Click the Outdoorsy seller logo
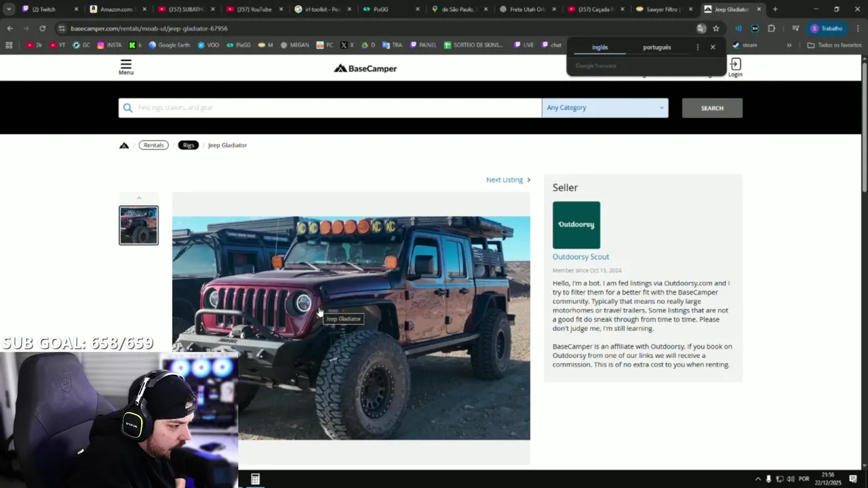This screenshot has width=868, height=488. (576, 225)
